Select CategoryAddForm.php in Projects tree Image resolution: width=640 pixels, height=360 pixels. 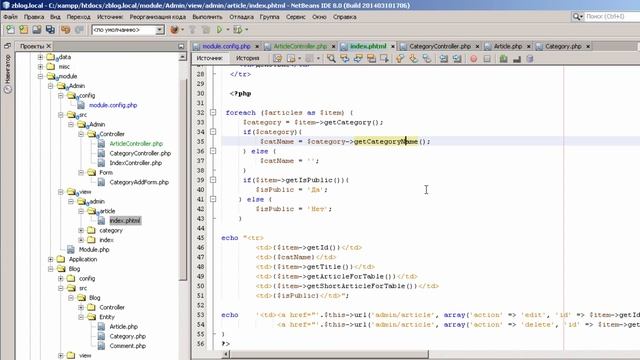(x=139, y=182)
